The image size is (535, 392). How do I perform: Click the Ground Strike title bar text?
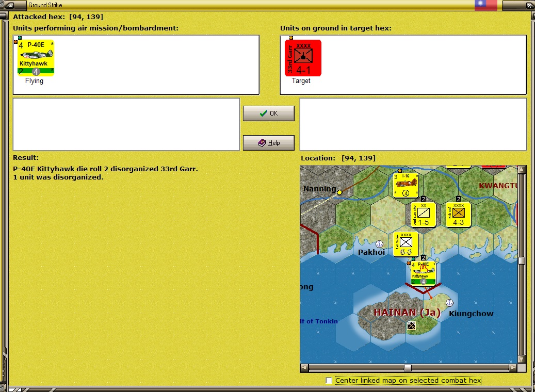[45, 5]
